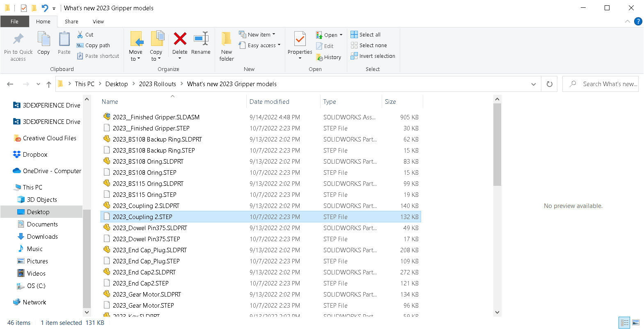Create a New folder from the ribbon
The image size is (644, 329).
coord(227,46)
